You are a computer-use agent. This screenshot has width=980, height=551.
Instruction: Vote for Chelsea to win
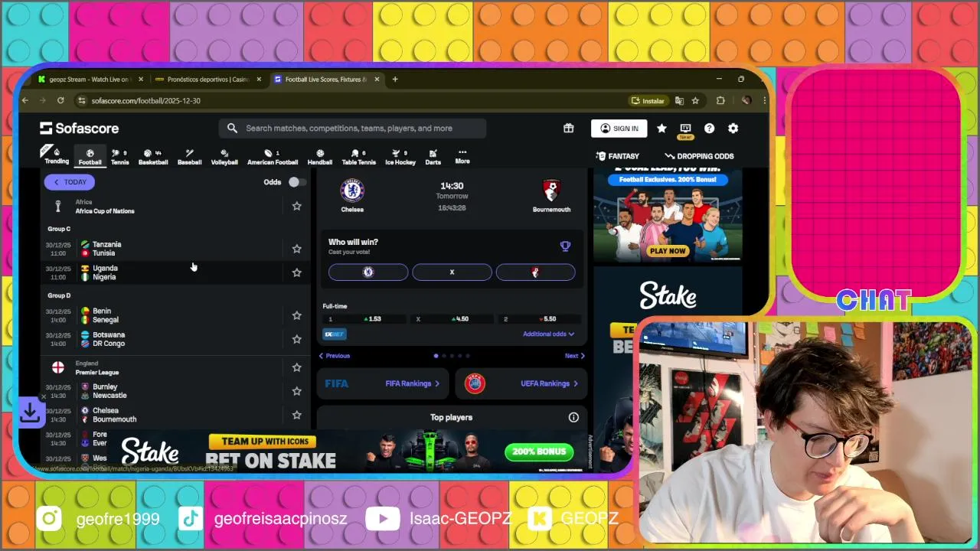tap(368, 272)
